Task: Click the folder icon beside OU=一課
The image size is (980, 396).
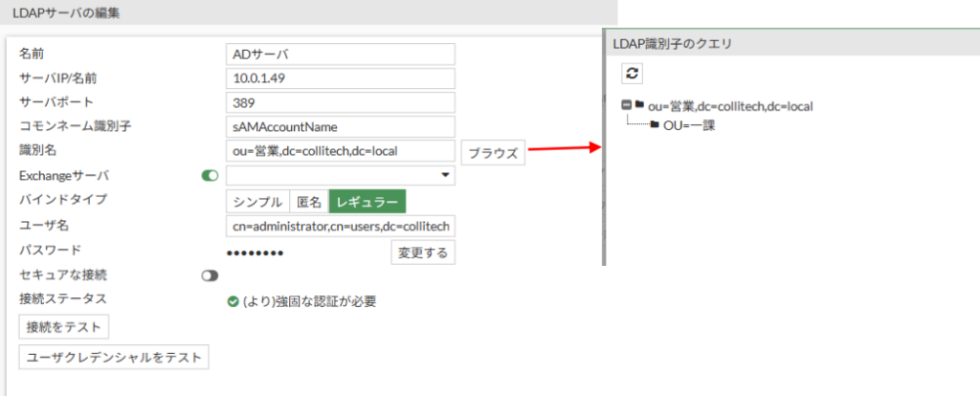Action: pos(655,125)
